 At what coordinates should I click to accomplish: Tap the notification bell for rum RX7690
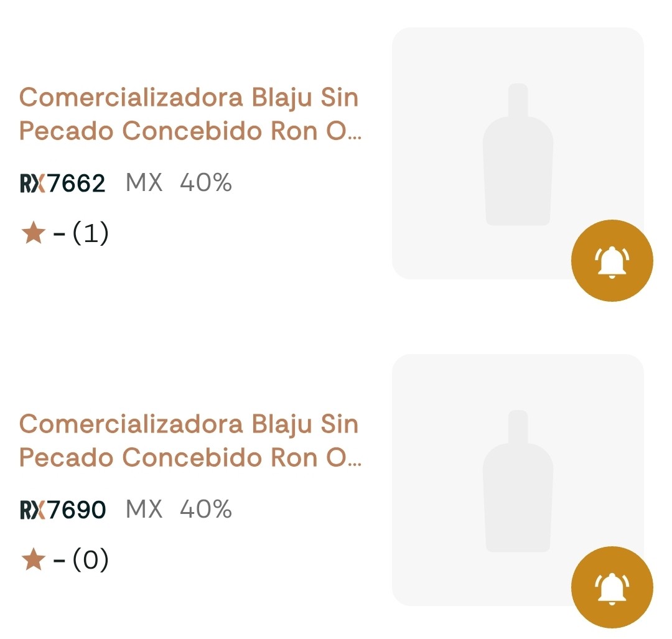612,587
